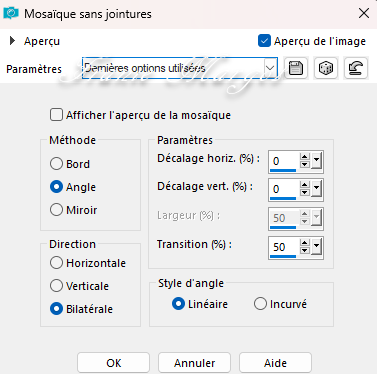Uncheck Aperçu de l'image checkbox
The width and height of the screenshot is (377, 374).
pyautogui.click(x=264, y=41)
